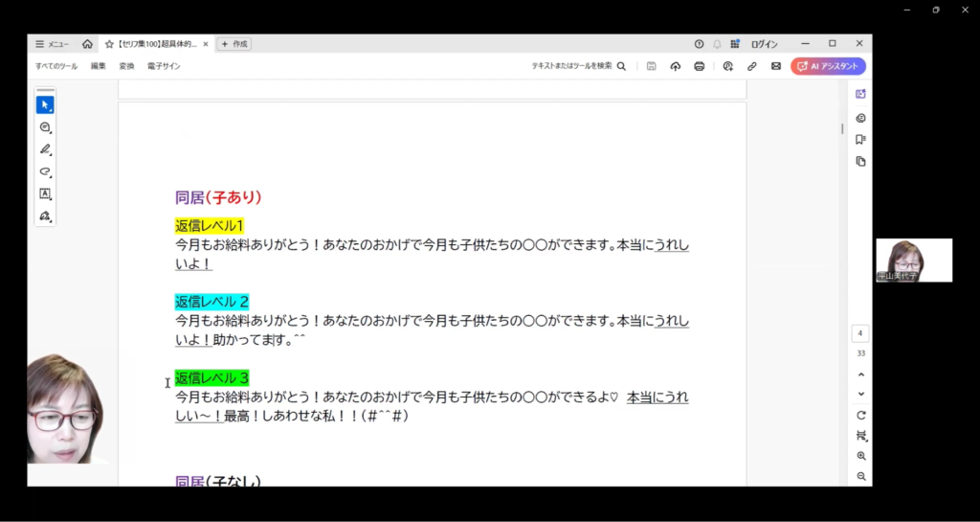
Task: Click the AI アシスタント button
Action: point(828,66)
